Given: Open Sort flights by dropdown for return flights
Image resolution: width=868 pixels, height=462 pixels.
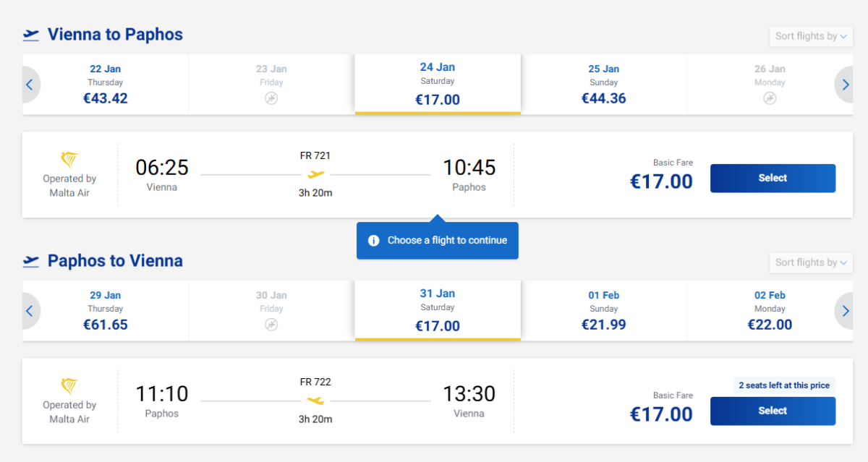Looking at the screenshot, I should tap(811, 262).
